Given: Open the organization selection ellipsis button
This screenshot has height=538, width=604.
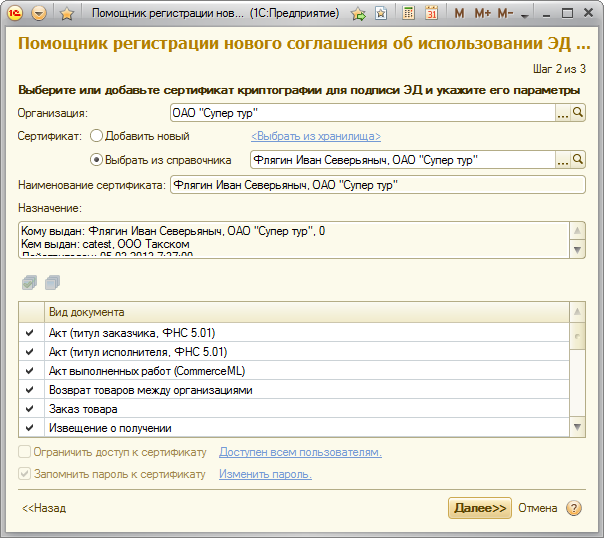Looking at the screenshot, I should click(562, 113).
